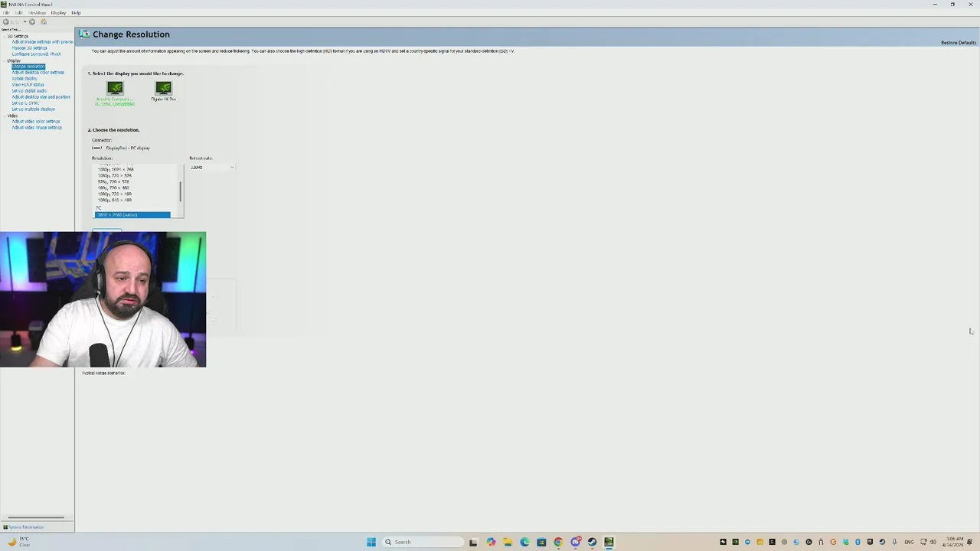Select 1080p, 1024 × 768 resolution entry
This screenshot has width=980, height=551.
(115, 169)
